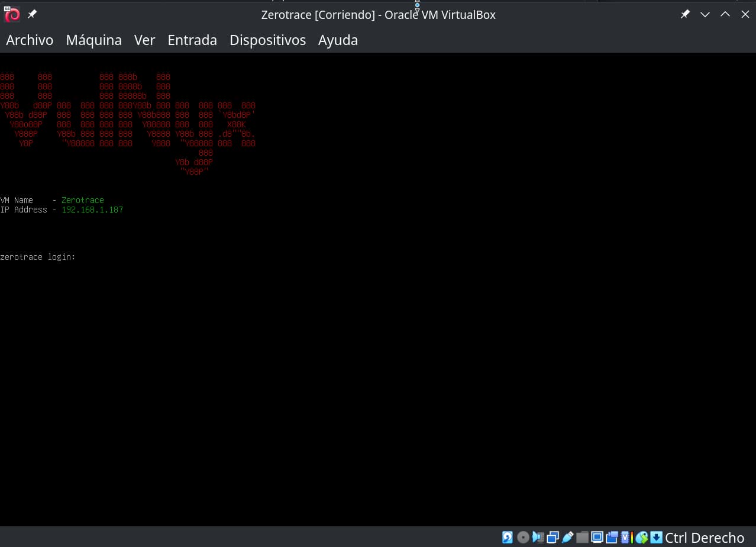Close the Zerotrace VM window
This screenshot has height=547, width=756.
coord(745,14)
